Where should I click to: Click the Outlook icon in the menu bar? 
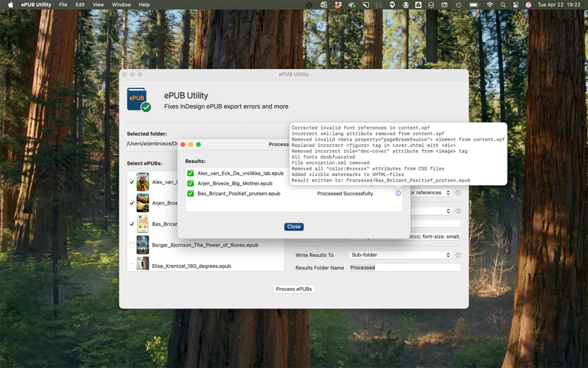point(324,5)
